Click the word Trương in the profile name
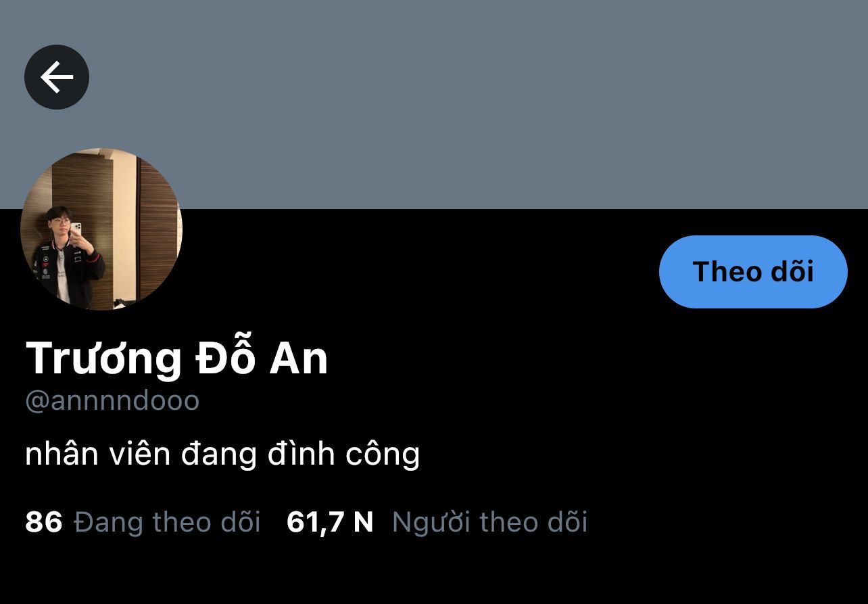This screenshot has width=868, height=604. pos(104,357)
